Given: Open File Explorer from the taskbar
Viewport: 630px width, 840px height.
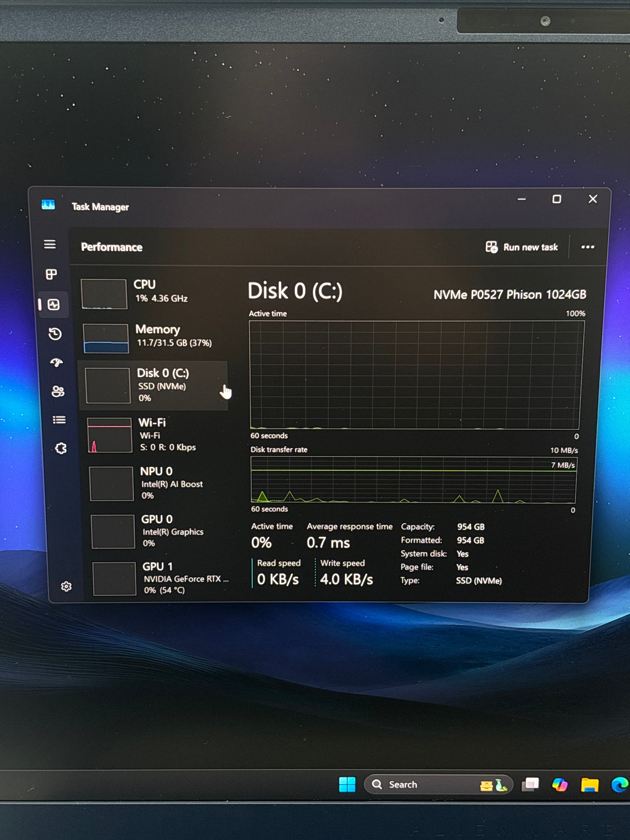Looking at the screenshot, I should coord(589,785).
